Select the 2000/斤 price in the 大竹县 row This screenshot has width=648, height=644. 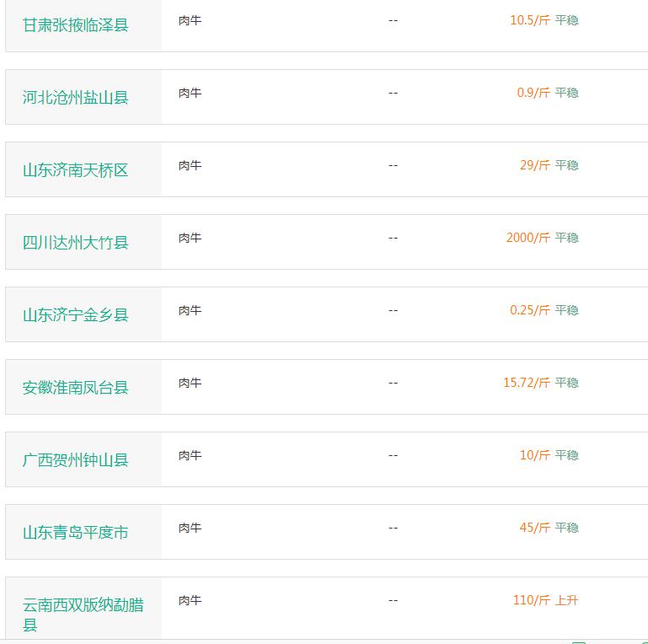[528, 238]
